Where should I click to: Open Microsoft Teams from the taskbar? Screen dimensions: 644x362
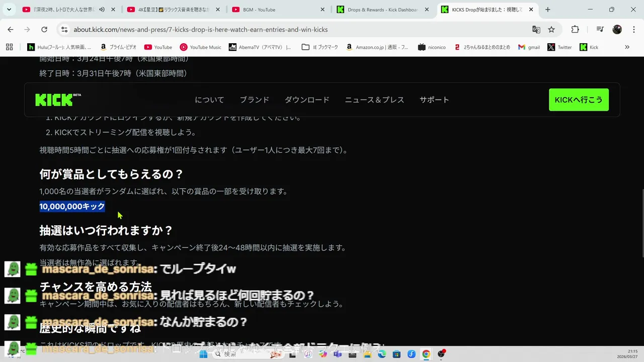(x=337, y=354)
